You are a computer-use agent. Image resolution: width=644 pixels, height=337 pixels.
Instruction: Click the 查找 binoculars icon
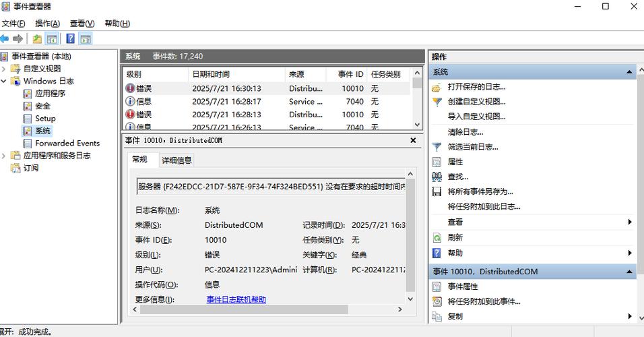(x=437, y=177)
